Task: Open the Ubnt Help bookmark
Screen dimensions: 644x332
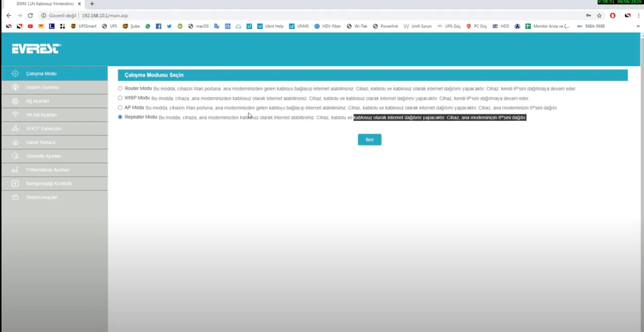Action: pos(270,26)
